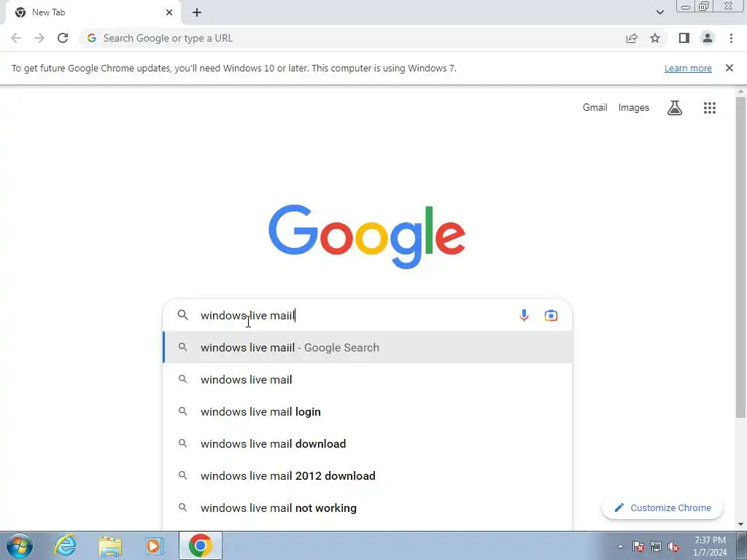Open the Gmail link
Screen dimensions: 747x560
(595, 108)
